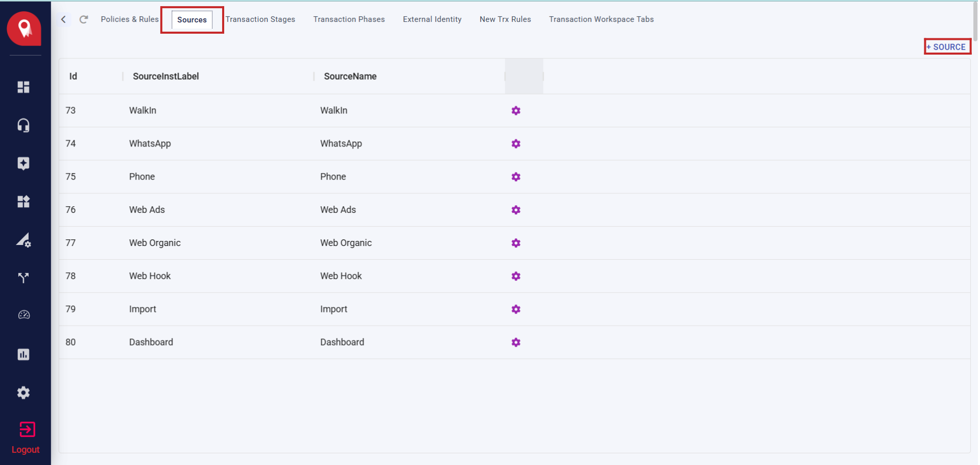Click the Logout label
Image resolution: width=980 pixels, height=465 pixels.
26,450
